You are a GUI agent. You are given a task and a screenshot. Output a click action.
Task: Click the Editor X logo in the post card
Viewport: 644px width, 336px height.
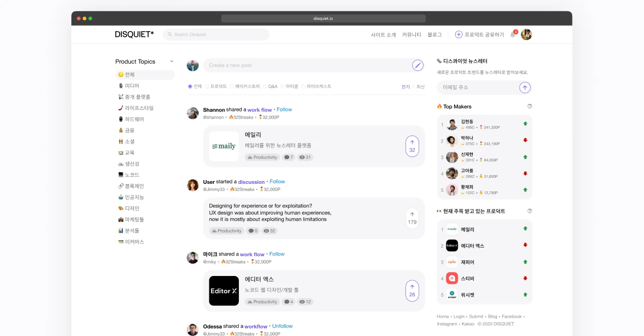tap(224, 290)
